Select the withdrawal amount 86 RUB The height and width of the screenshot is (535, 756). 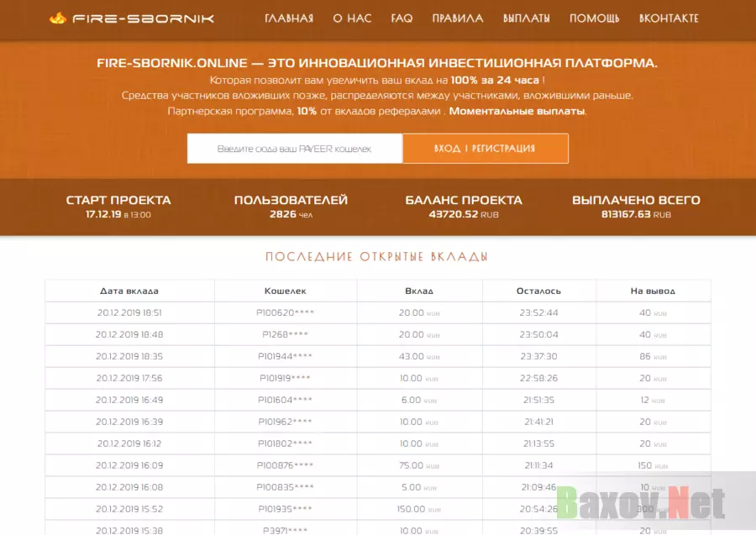(653, 357)
